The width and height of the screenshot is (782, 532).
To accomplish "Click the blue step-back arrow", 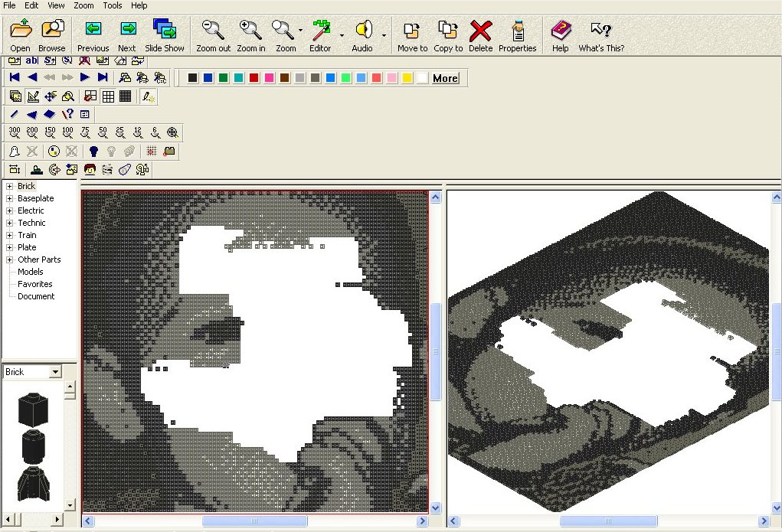I will click(32, 77).
